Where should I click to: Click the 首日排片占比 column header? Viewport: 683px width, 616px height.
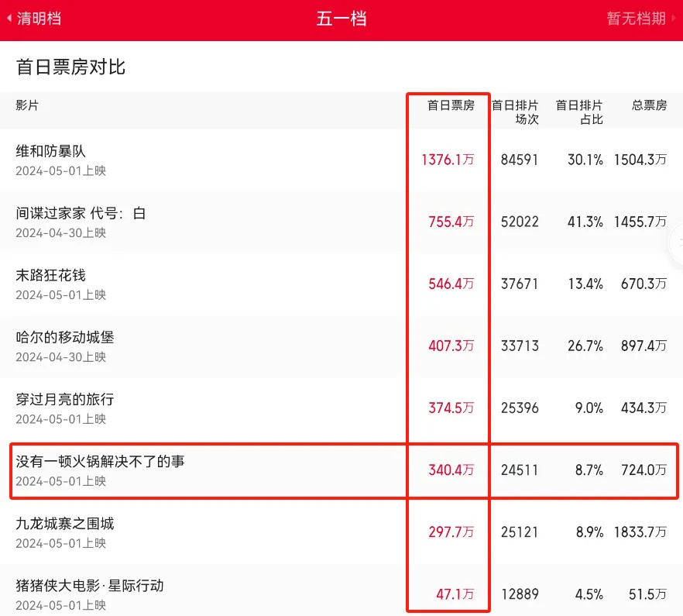coord(579,112)
